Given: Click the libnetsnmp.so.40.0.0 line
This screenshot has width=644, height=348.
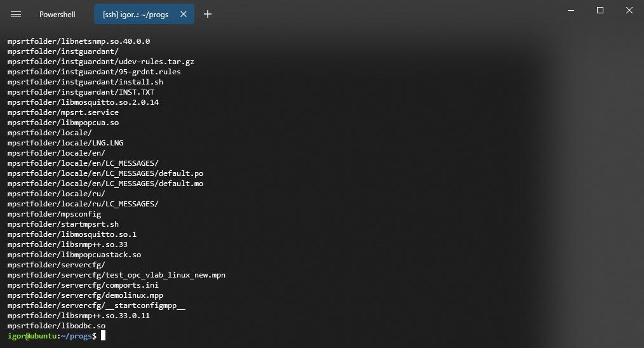Looking at the screenshot, I should [x=79, y=41].
